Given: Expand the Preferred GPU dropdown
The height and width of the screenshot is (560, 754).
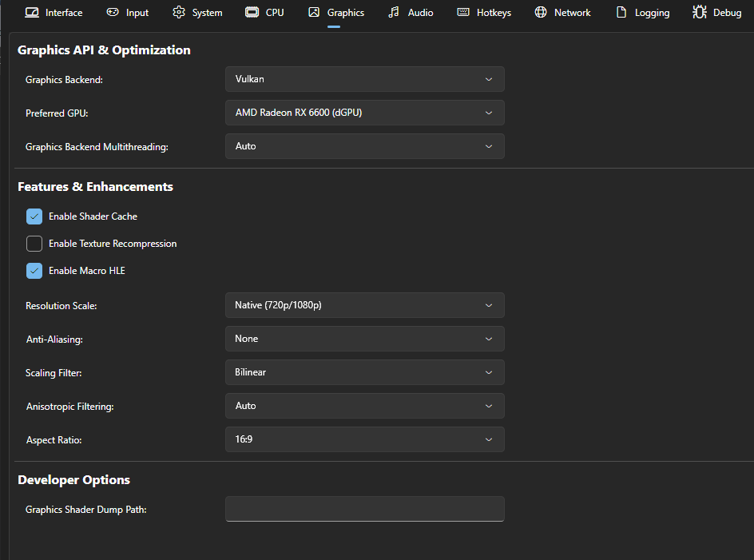Looking at the screenshot, I should tap(364, 113).
